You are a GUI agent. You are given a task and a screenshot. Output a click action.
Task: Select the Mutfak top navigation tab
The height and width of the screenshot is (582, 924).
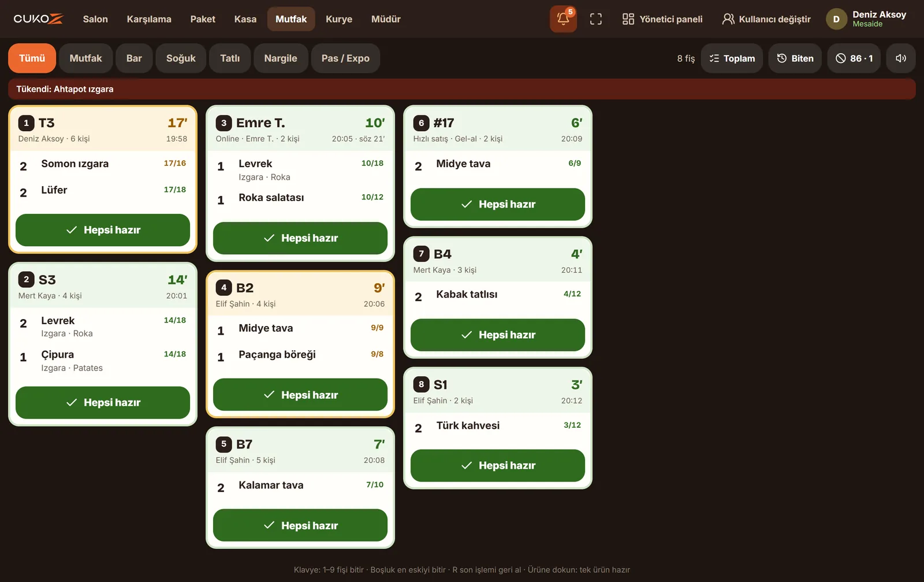pyautogui.click(x=291, y=19)
